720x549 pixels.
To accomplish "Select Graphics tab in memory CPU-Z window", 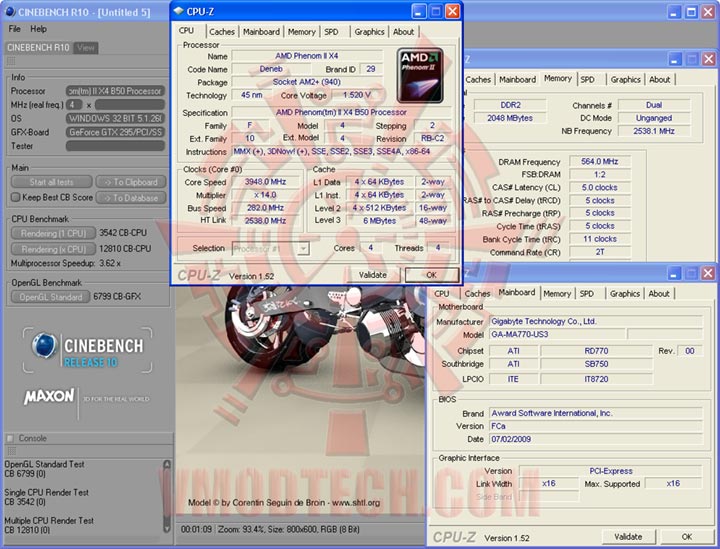I will (625, 79).
